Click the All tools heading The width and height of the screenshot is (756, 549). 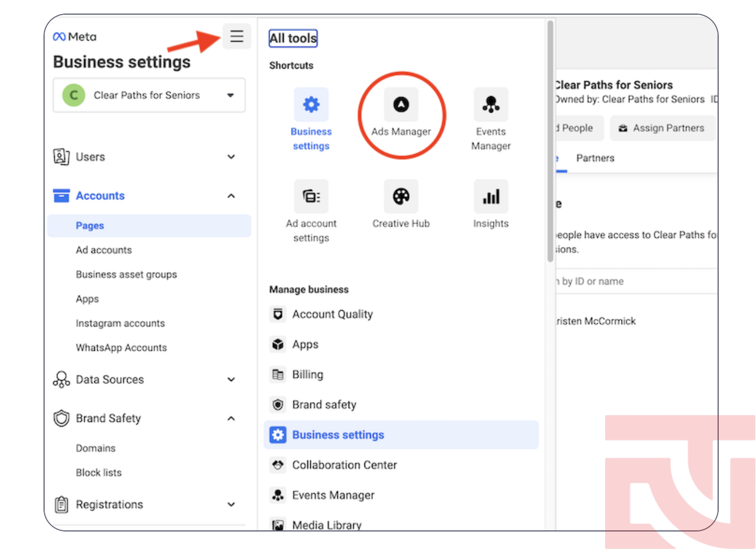click(x=293, y=38)
